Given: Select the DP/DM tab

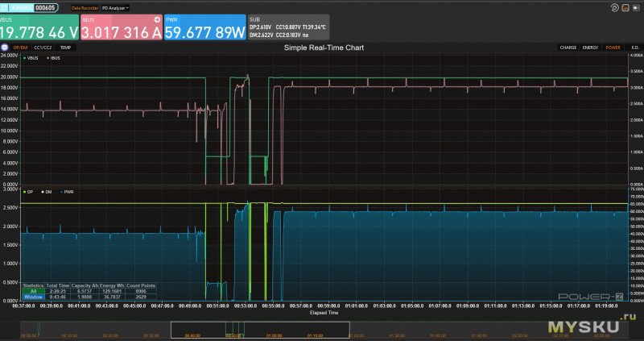Looking at the screenshot, I should pos(20,48).
